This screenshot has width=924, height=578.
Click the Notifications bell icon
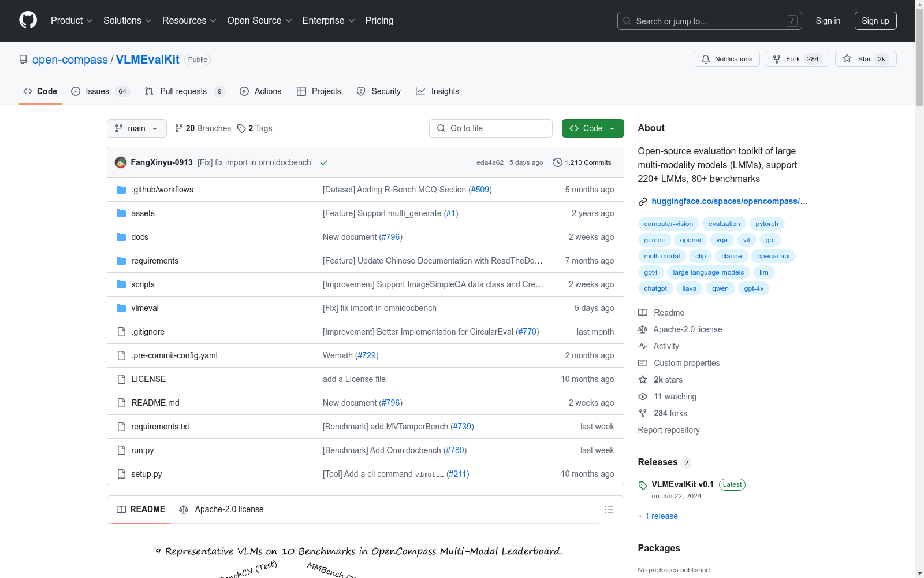coord(706,59)
